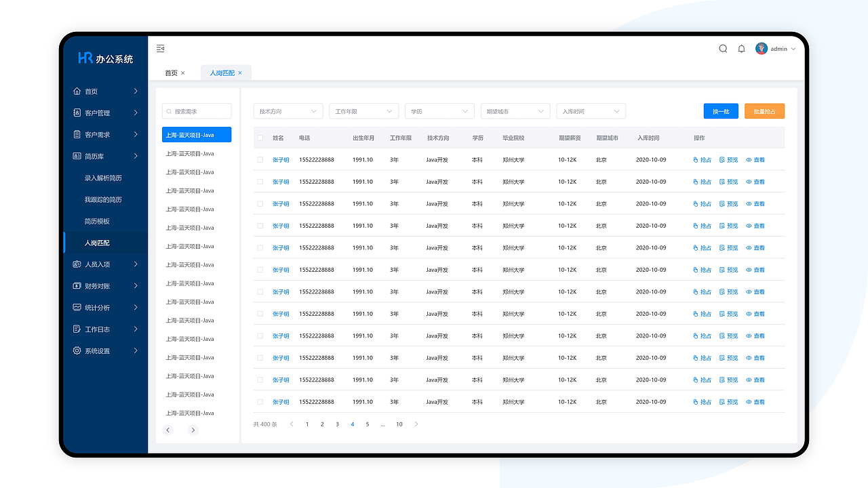
Task: Click the 期望薪资 column header
Action: click(x=570, y=138)
